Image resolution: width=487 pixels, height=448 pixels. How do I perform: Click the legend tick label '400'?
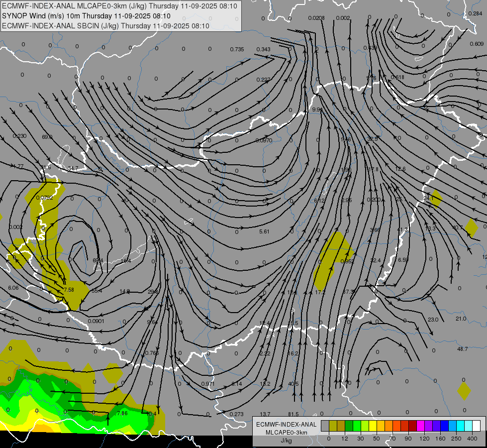tap(472, 439)
